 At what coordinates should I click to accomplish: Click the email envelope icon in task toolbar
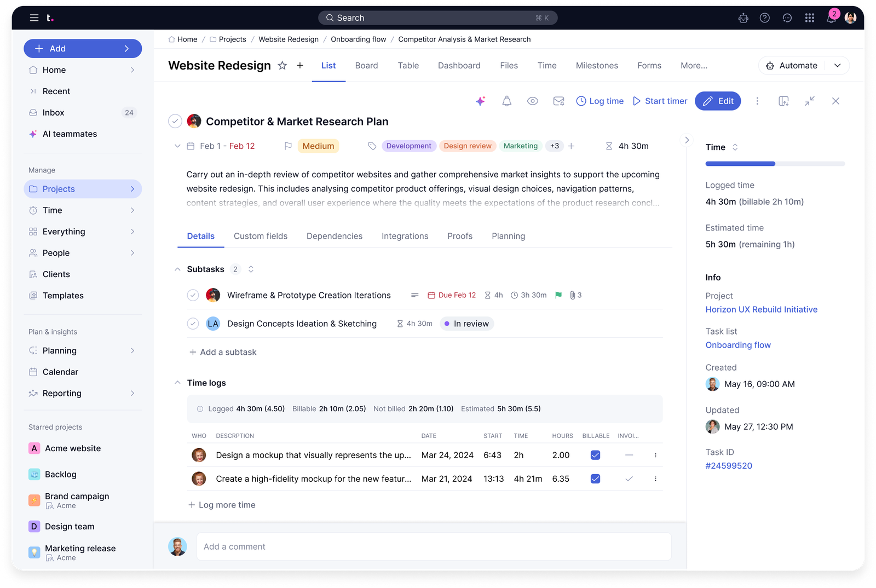point(558,101)
